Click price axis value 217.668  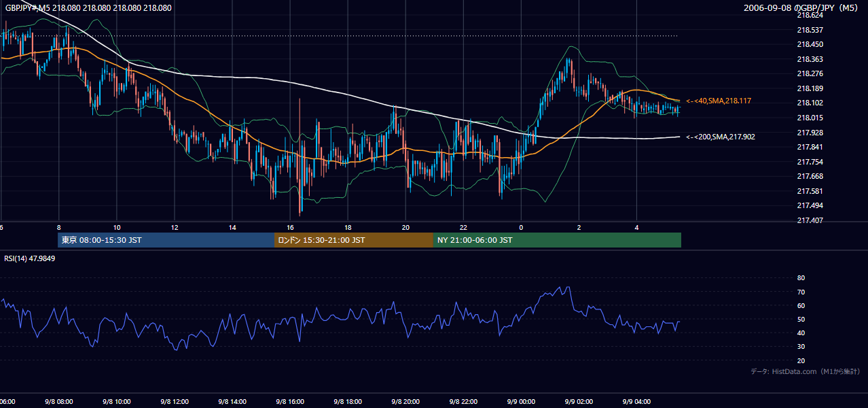pyautogui.click(x=810, y=176)
